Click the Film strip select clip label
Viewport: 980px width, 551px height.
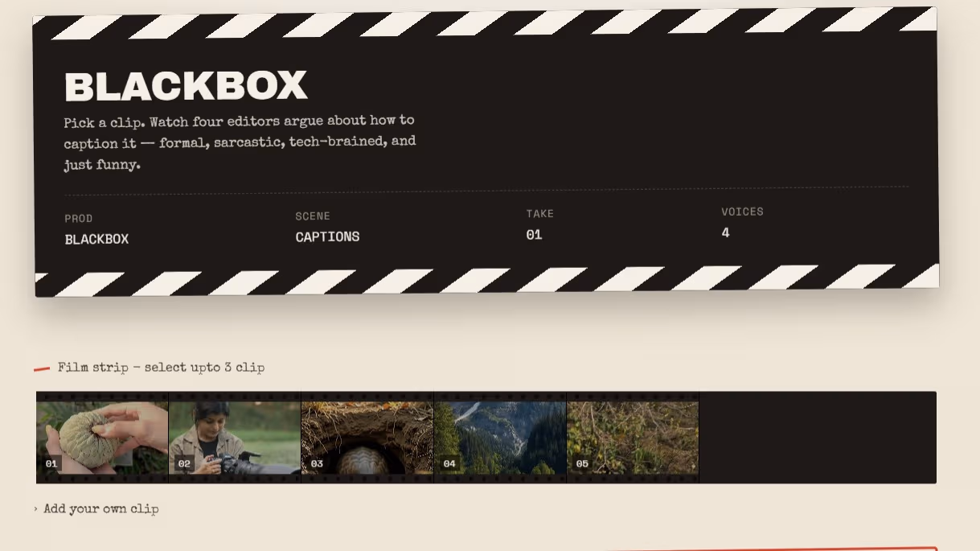(161, 368)
